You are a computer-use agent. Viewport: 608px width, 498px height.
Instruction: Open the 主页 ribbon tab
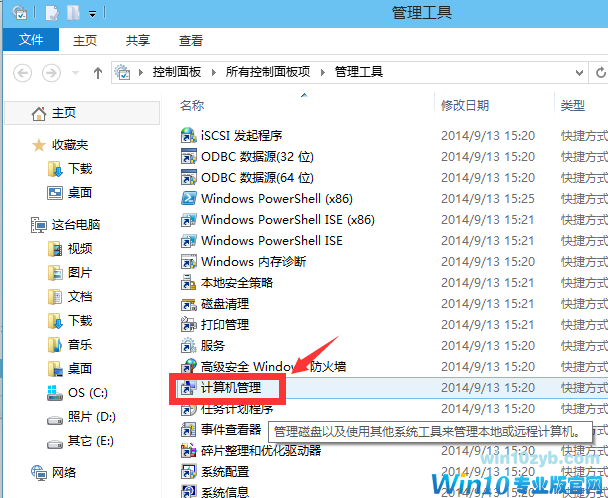(x=85, y=40)
